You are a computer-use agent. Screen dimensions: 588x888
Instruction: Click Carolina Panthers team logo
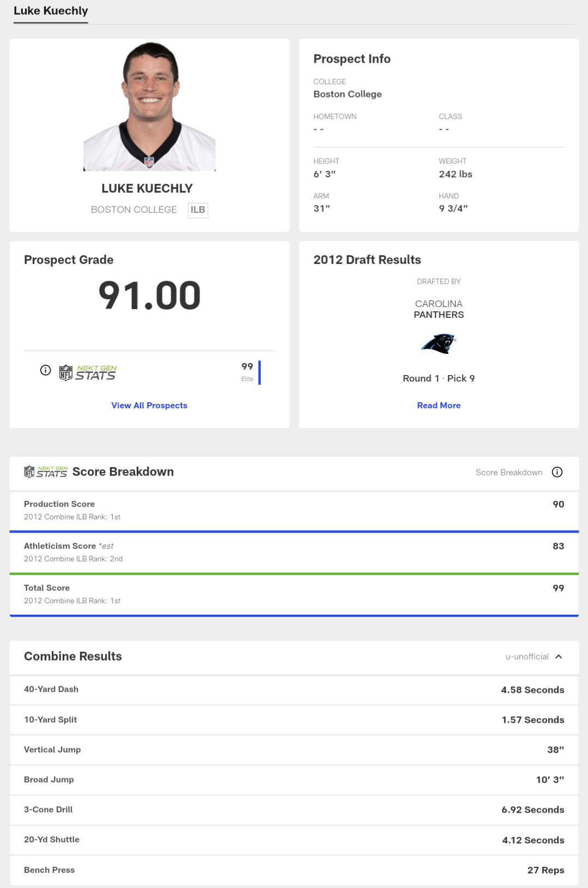(439, 344)
